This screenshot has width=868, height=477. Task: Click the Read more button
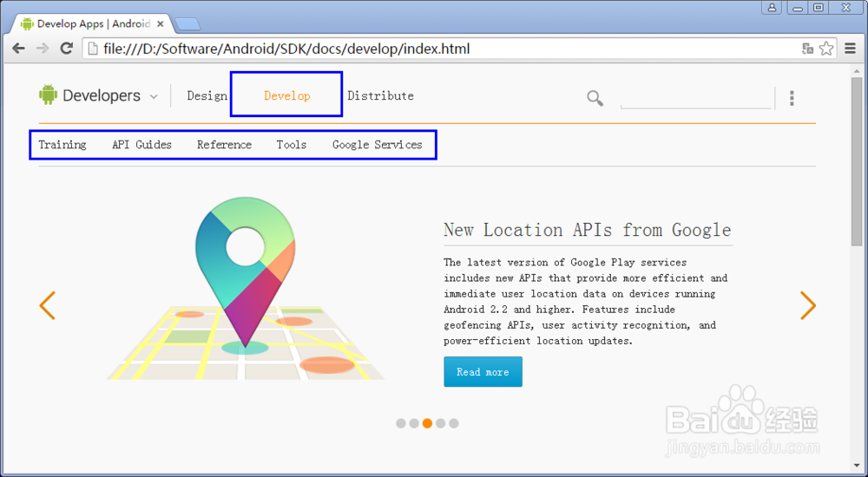tap(483, 372)
